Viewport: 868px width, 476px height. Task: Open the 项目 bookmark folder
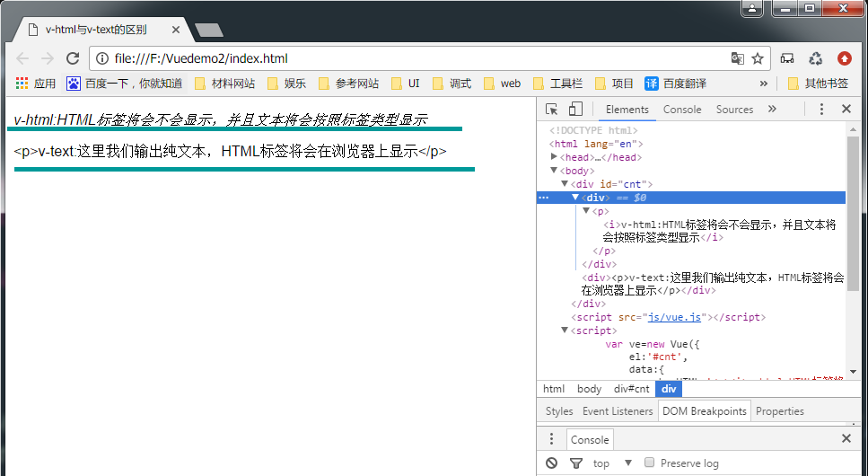tap(615, 84)
